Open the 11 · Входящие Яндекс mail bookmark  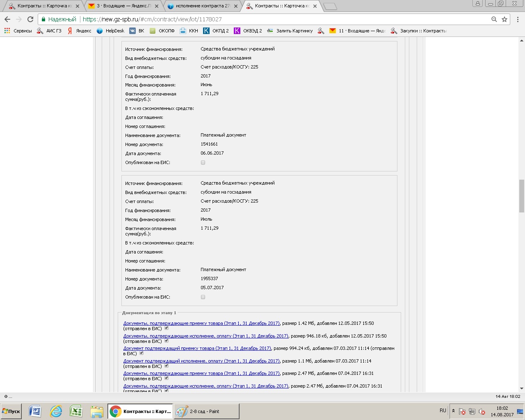tap(357, 31)
